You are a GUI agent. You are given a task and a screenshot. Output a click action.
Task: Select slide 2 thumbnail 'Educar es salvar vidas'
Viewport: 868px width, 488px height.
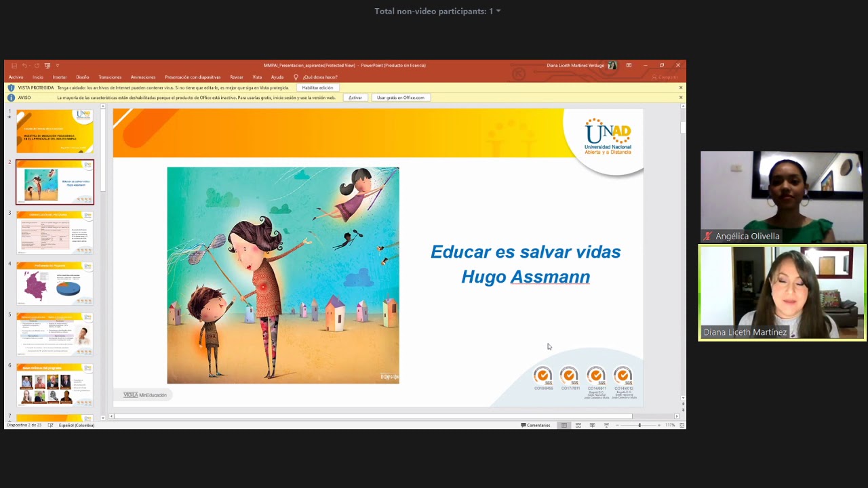click(55, 182)
